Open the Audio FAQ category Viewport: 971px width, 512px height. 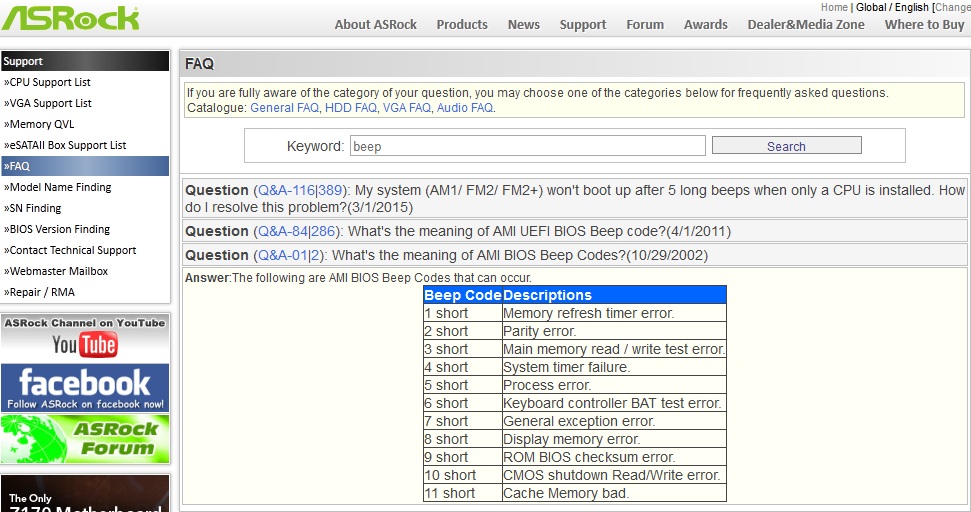465,108
